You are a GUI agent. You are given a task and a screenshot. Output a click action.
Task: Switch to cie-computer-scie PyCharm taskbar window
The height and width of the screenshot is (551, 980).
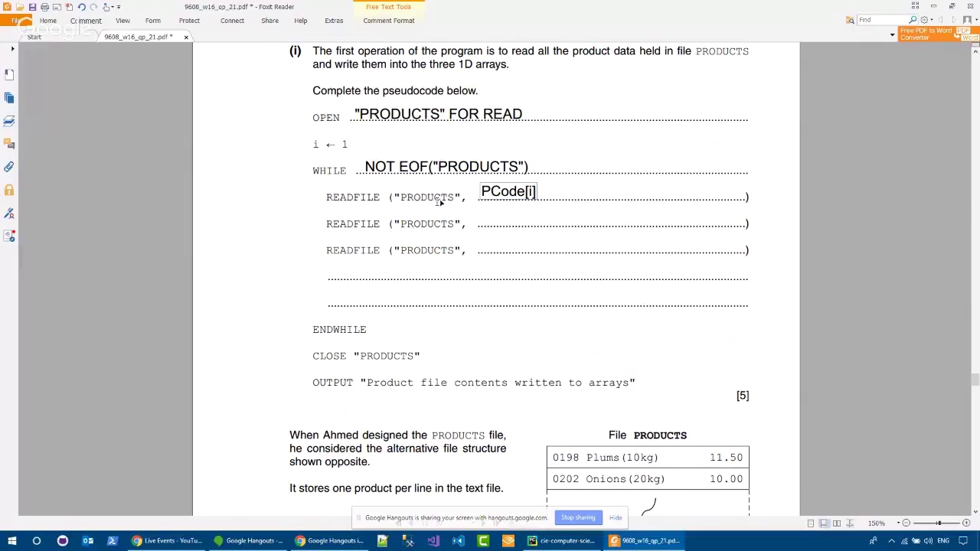click(561, 541)
